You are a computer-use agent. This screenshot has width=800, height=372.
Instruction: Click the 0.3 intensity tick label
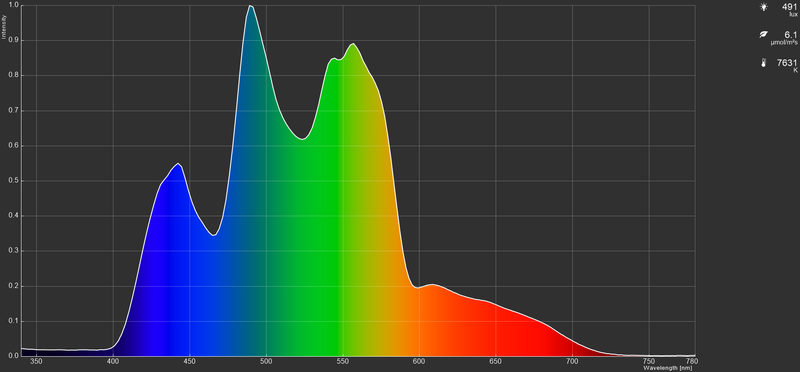pos(14,251)
